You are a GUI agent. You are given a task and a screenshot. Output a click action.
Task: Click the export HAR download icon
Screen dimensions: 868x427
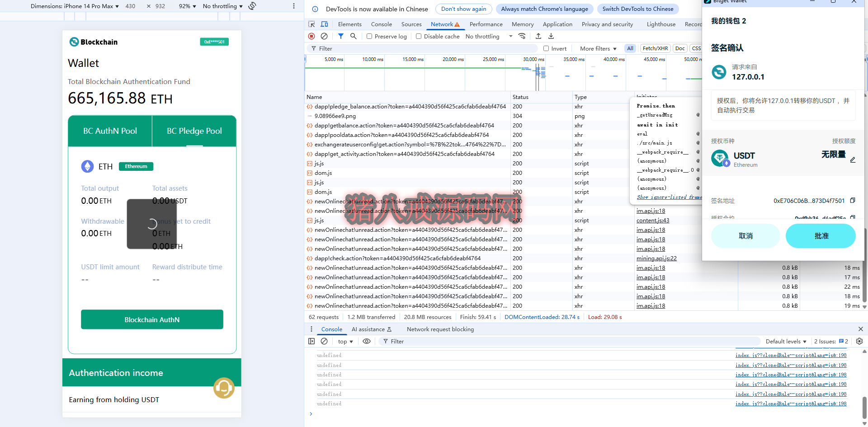tap(551, 36)
